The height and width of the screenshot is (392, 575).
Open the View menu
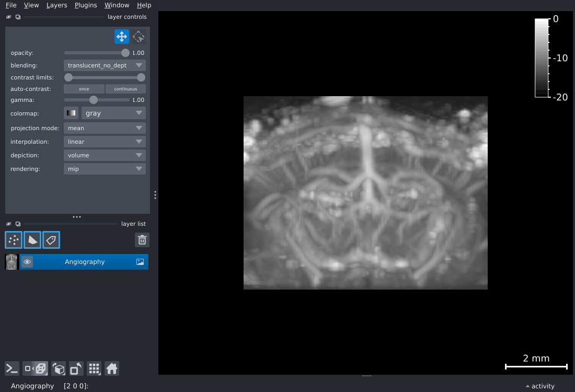31,5
